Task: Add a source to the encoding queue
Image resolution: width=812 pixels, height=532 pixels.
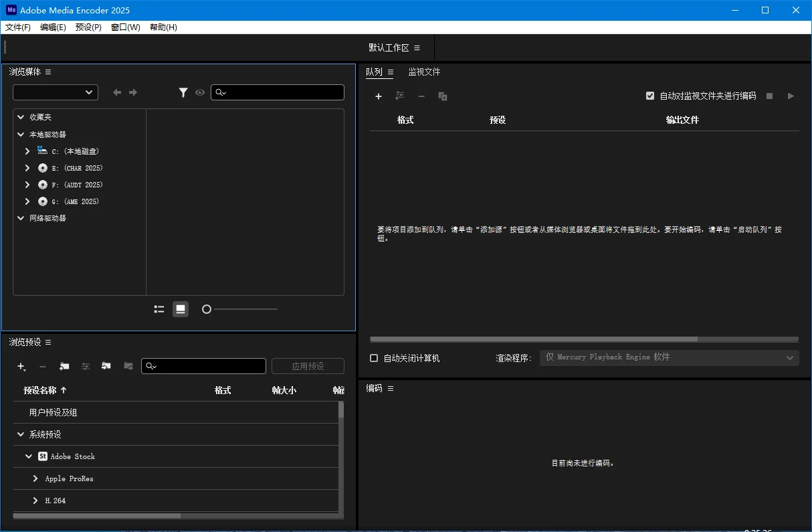Action: coord(379,96)
